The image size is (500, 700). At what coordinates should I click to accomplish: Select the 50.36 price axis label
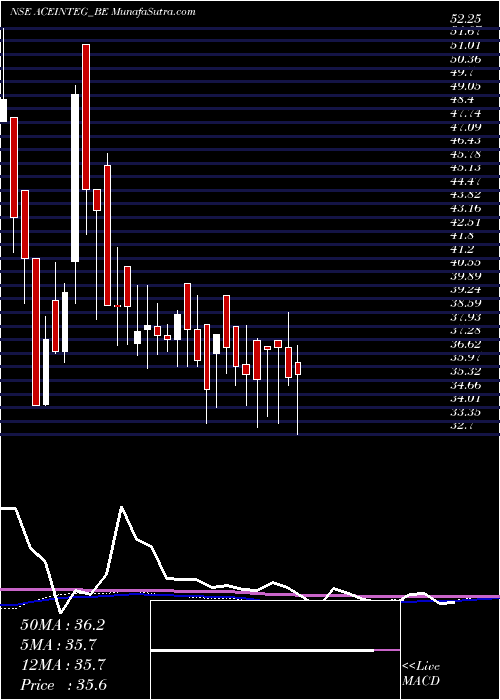pyautogui.click(x=466, y=59)
